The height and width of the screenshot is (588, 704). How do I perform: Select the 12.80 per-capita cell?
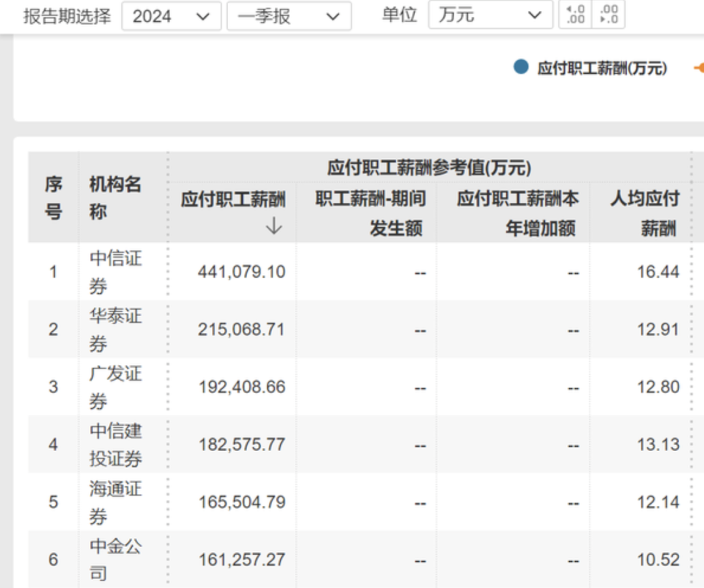(x=658, y=387)
